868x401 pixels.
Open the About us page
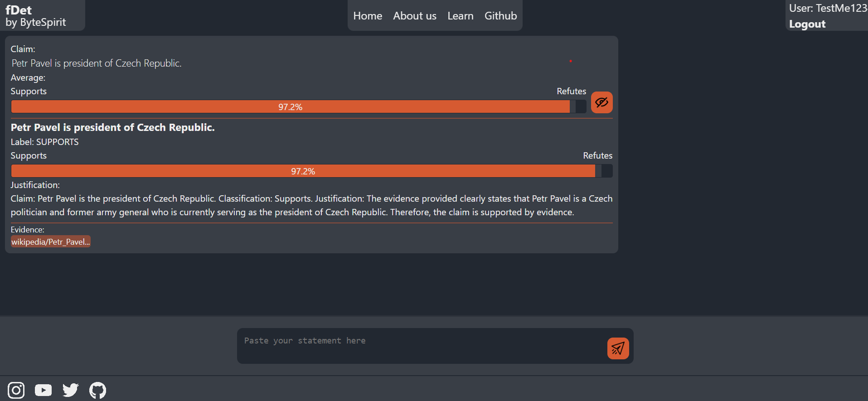point(415,16)
